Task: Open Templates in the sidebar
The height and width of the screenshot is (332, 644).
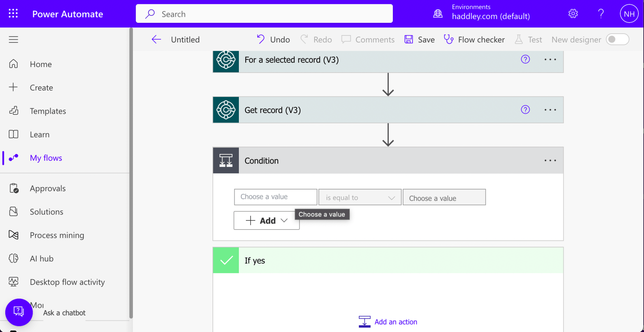Action: pyautogui.click(x=48, y=111)
